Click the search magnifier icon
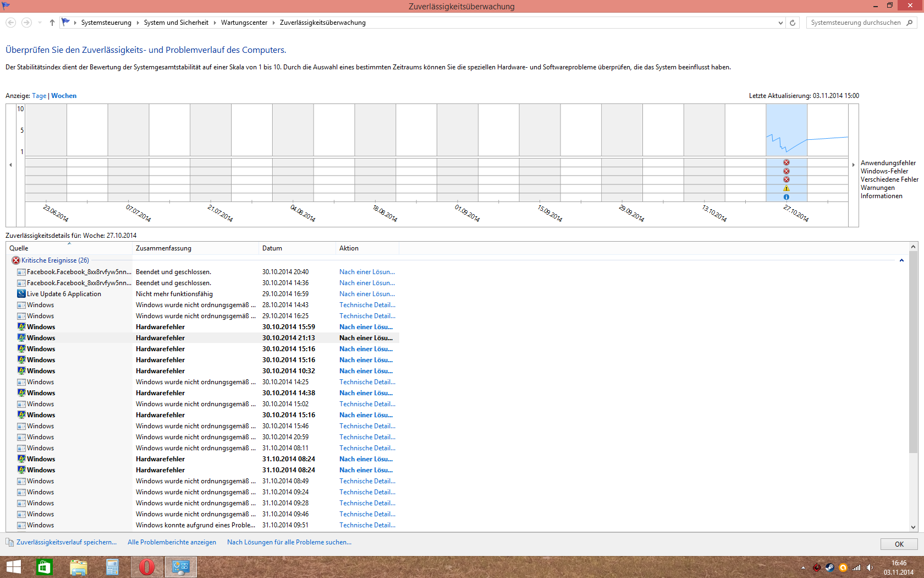Screen dimensions: 924x578 click(x=910, y=23)
